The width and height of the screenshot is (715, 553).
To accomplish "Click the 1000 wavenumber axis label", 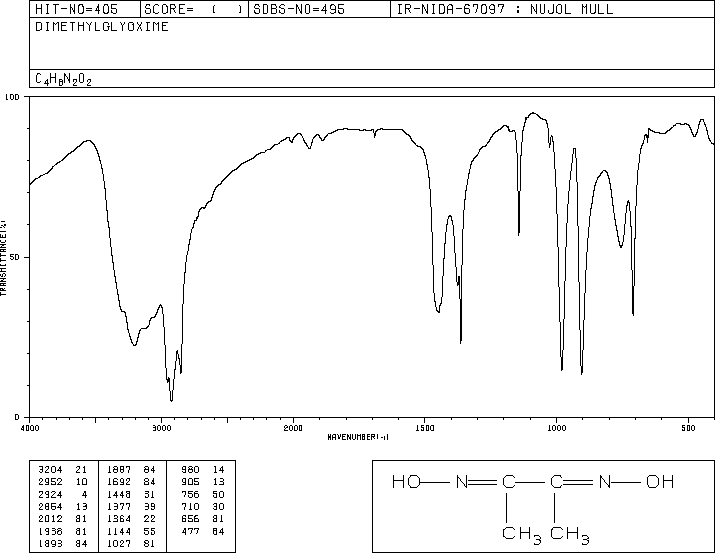I will [x=557, y=428].
